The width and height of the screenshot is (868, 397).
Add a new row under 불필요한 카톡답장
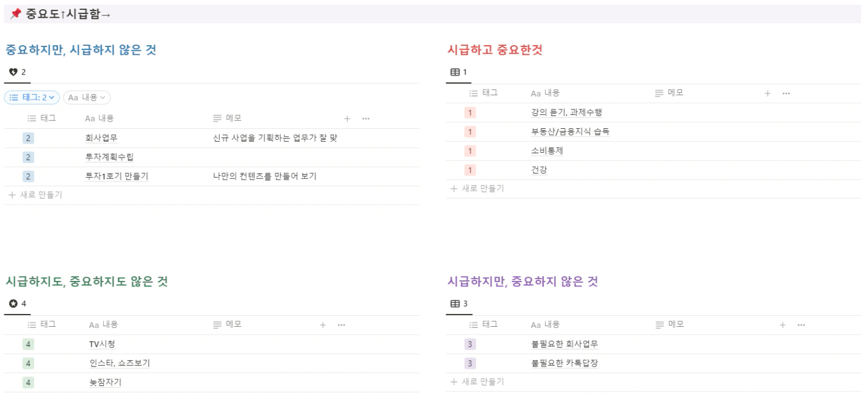[477, 382]
